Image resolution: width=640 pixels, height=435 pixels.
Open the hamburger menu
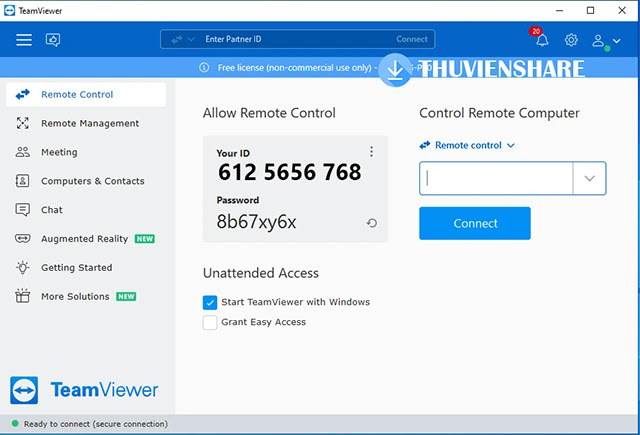(x=24, y=40)
